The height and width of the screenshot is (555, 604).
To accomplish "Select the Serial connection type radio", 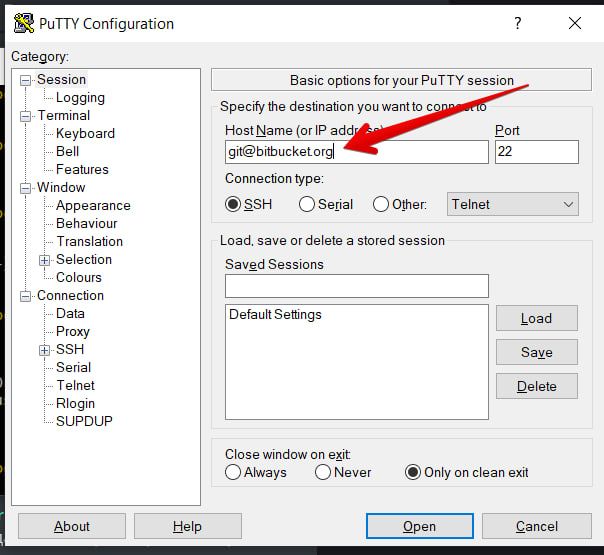I will coord(307,204).
